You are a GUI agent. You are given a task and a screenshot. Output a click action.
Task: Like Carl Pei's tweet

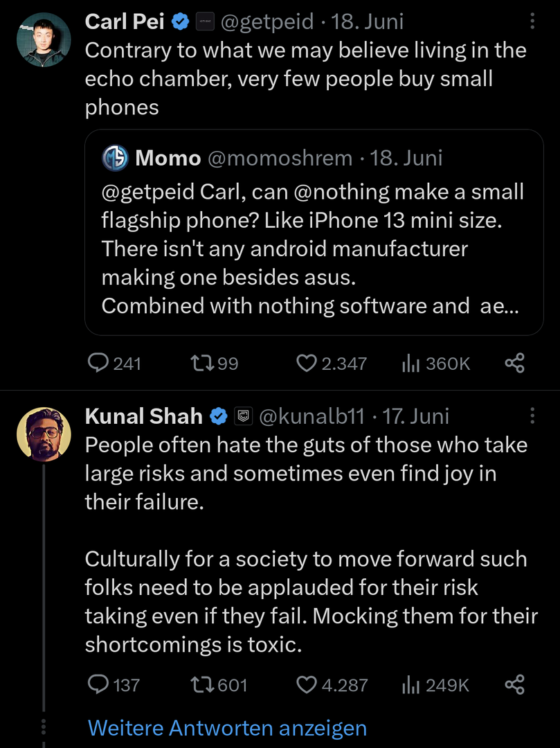306,363
